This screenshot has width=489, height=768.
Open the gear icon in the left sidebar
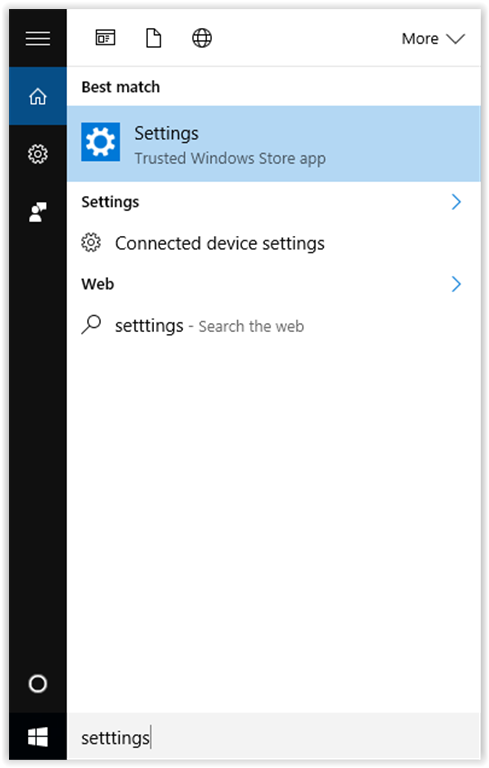38,154
